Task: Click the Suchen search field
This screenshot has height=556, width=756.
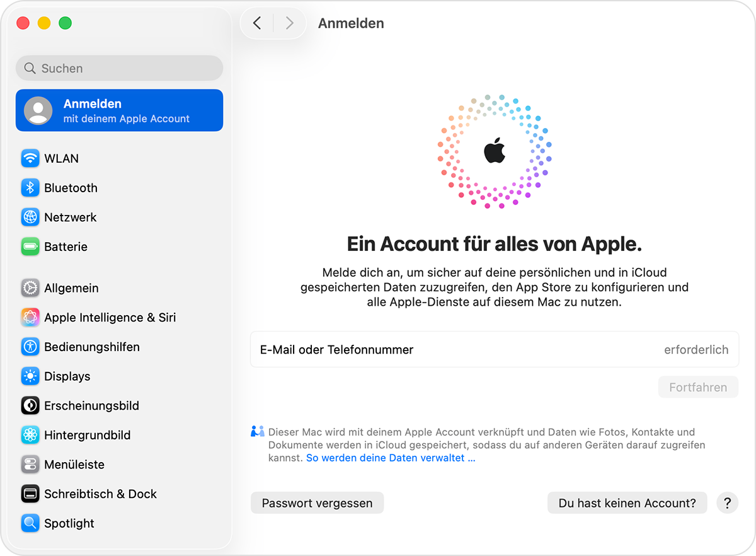Action: pyautogui.click(x=119, y=68)
